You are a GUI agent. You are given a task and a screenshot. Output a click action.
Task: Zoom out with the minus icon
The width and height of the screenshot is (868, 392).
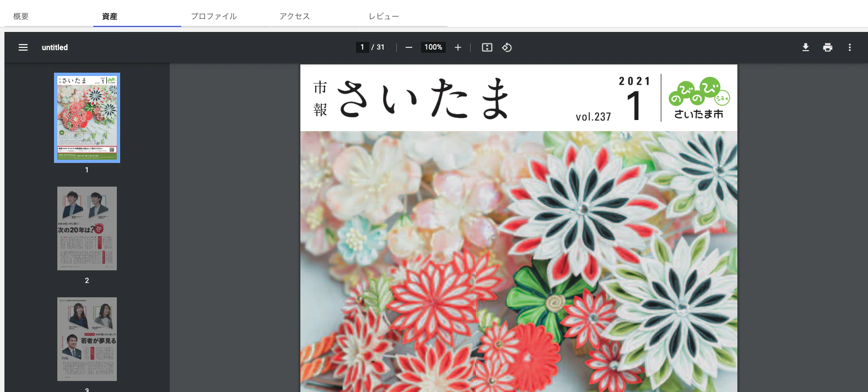click(409, 47)
